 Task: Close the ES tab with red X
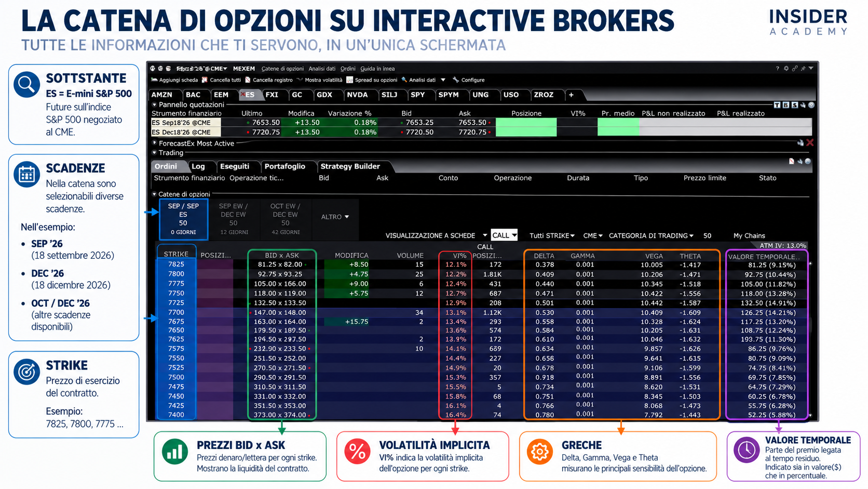pyautogui.click(x=242, y=95)
